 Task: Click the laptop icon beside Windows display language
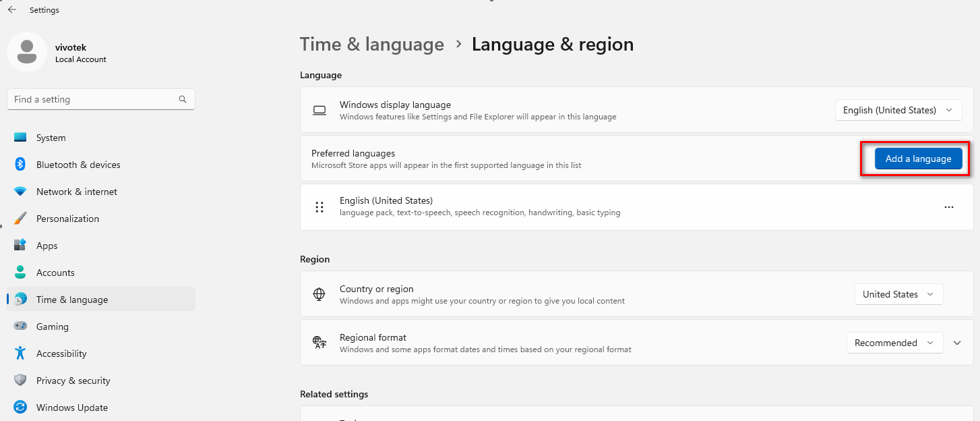[319, 110]
